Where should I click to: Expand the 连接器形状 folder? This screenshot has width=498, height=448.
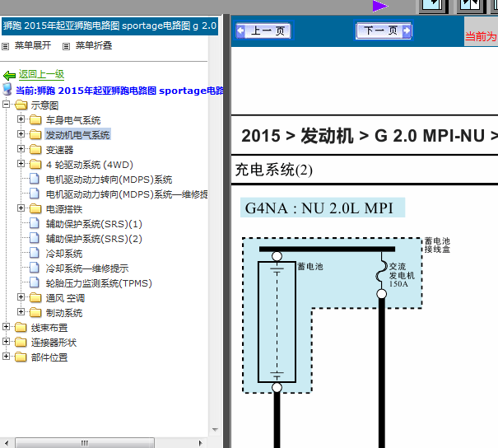point(6,342)
